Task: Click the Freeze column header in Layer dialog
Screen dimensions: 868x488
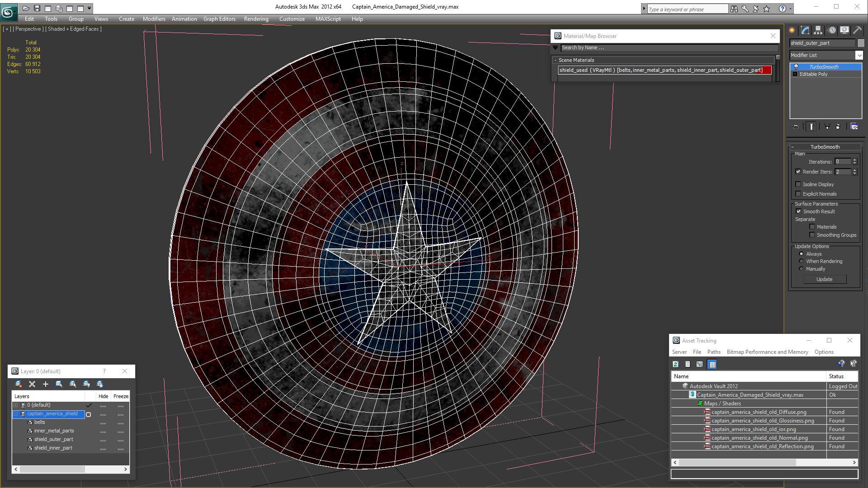Action: click(121, 396)
